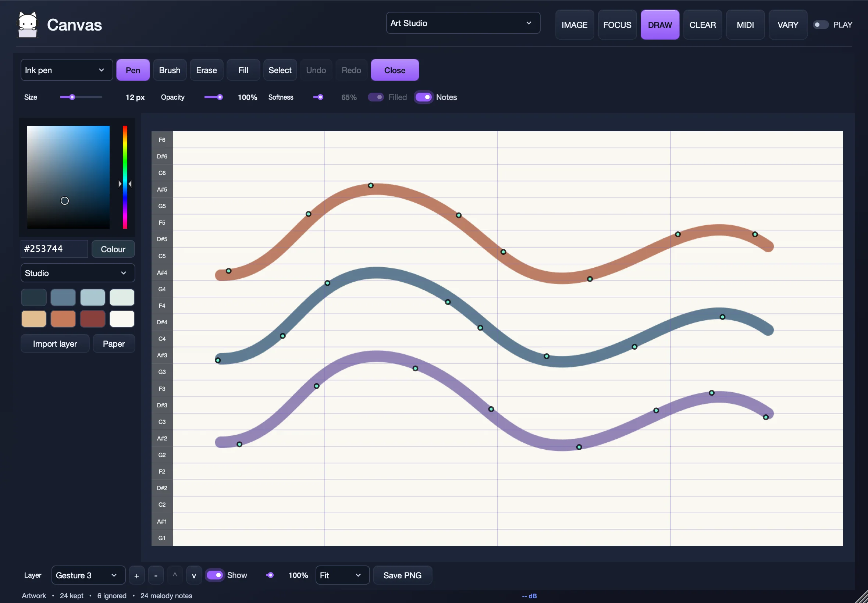Viewport: 868px width, 603px height.
Task: Select the Brush tool
Action: (x=170, y=70)
